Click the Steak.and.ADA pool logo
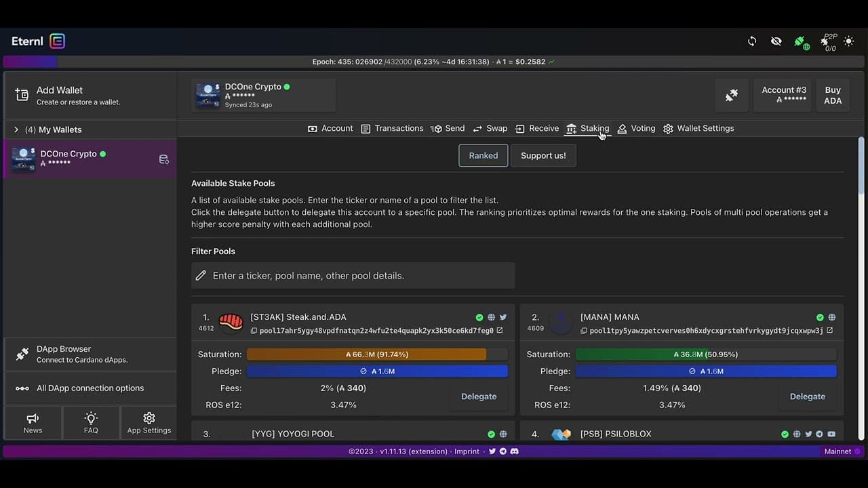Screen dimensions: 868x488 click(231, 323)
